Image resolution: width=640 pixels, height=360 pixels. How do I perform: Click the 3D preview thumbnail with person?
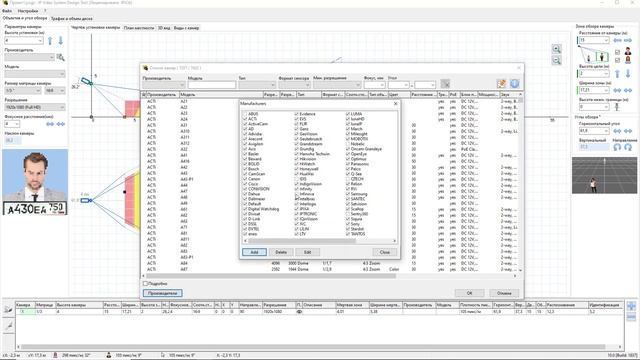pyautogui.click(x=604, y=176)
